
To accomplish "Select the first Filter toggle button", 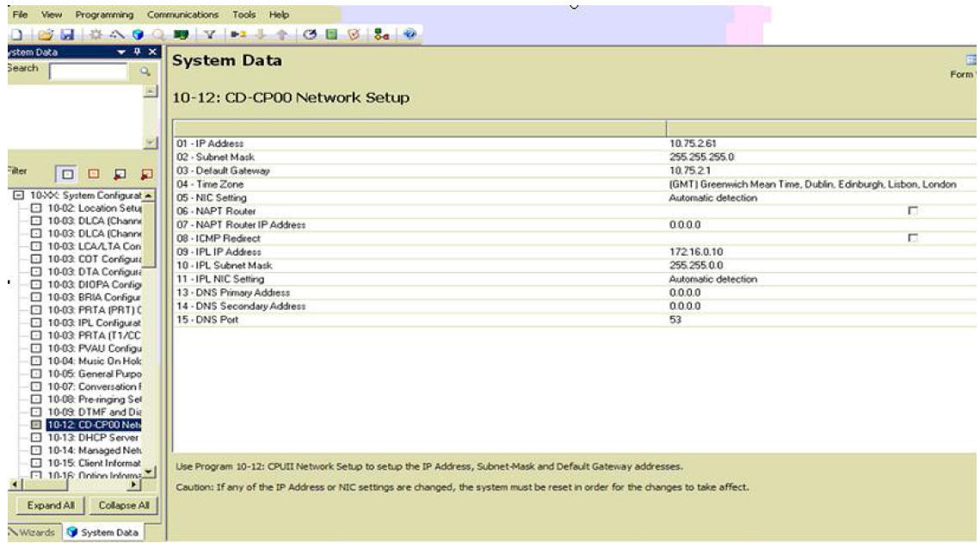I will coord(67,175).
